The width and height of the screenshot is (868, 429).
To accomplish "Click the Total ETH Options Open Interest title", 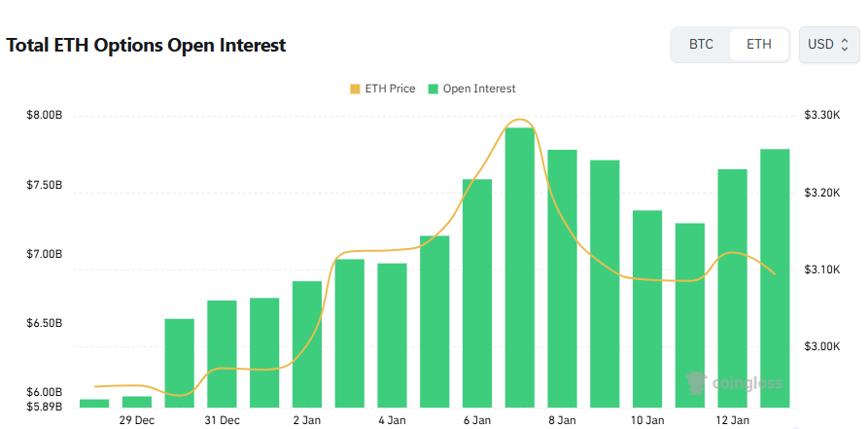I will [x=146, y=46].
